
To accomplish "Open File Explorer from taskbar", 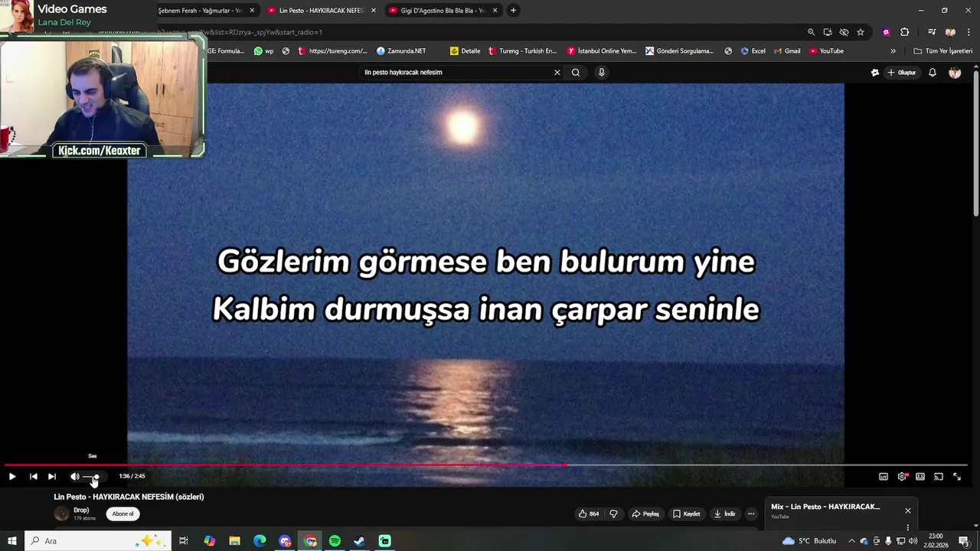I will 235,541.
